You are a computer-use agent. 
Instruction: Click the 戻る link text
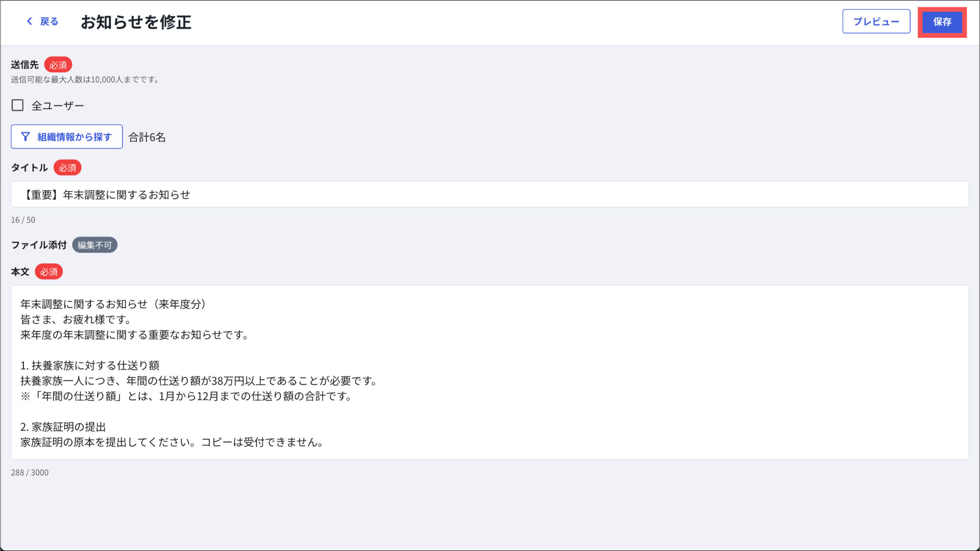pos(49,22)
